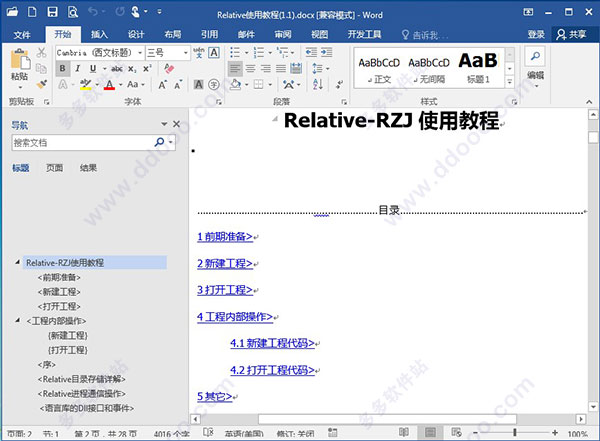Collapse the Relative-RZJ使用教程 heading in navigation
The image size is (600, 441).
tap(17, 262)
